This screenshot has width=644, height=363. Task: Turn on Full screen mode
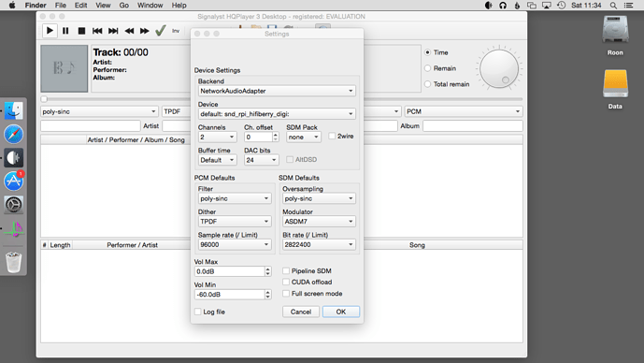click(x=286, y=294)
